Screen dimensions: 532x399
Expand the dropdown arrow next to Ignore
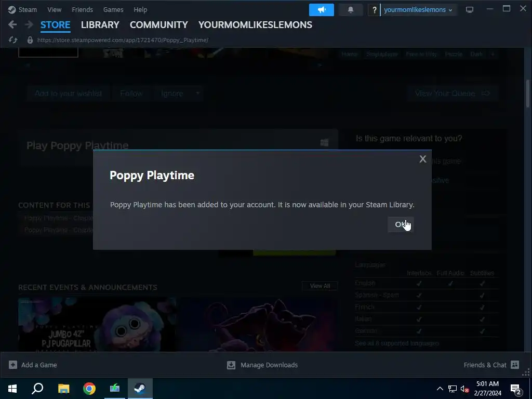(197, 94)
